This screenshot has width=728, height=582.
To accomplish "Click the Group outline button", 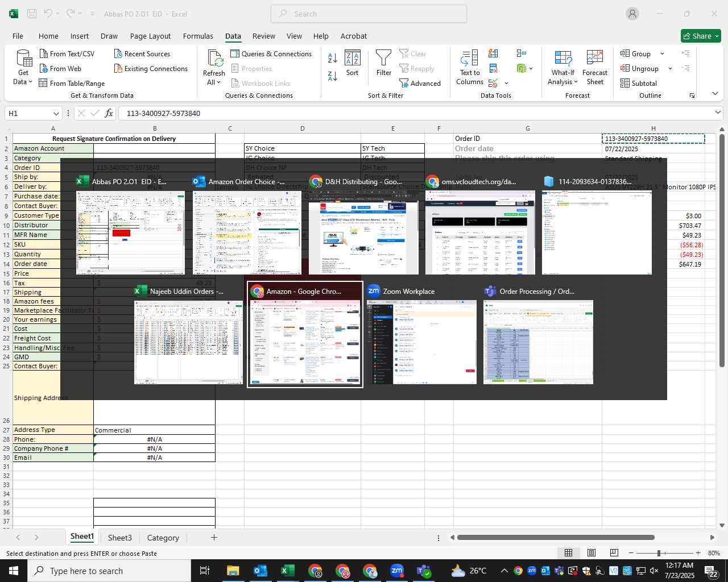I will (x=635, y=54).
